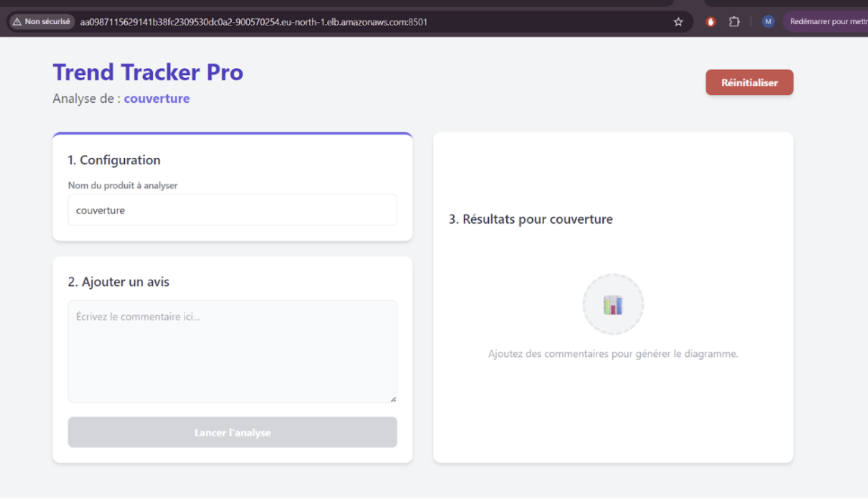Click the Lancer l'analyse button

tap(232, 432)
